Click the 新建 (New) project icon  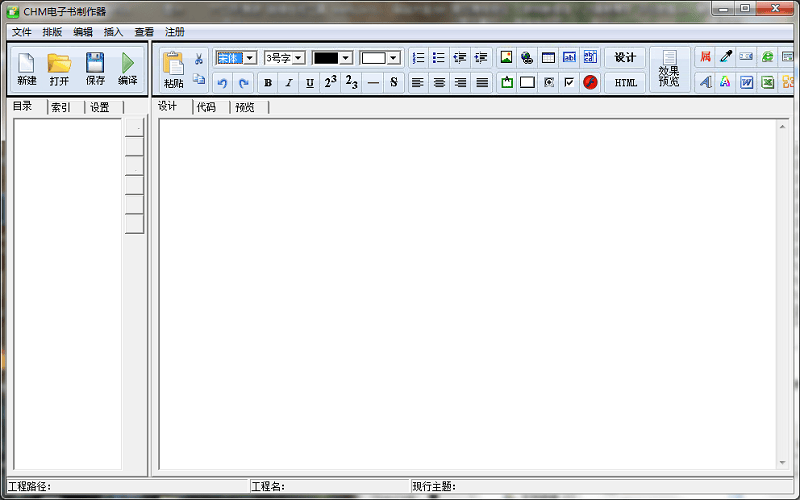[27, 68]
